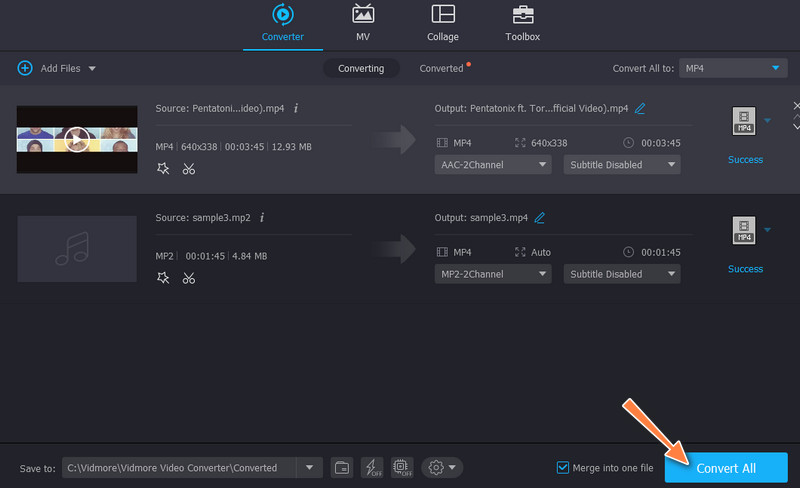Click the Convert All button

tap(726, 467)
